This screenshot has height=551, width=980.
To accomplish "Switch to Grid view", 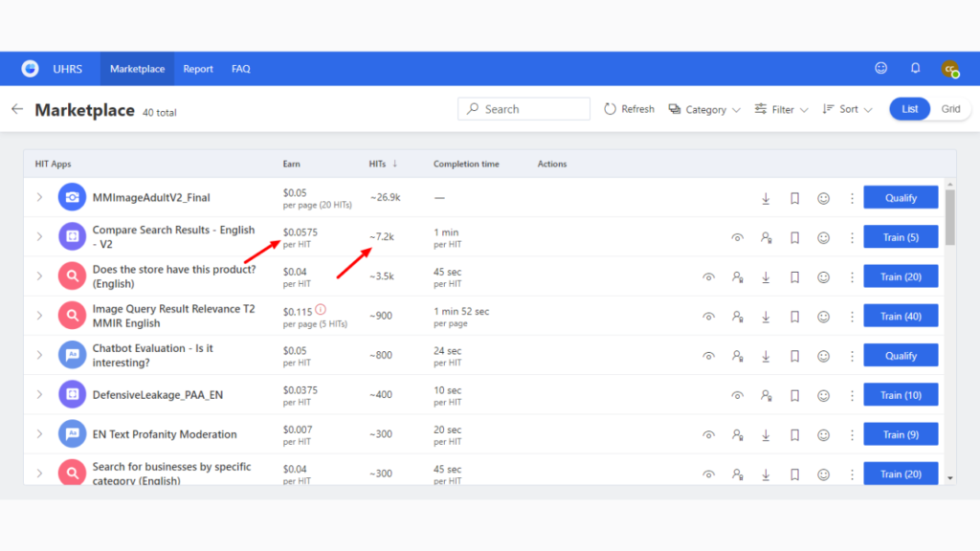I will [950, 109].
